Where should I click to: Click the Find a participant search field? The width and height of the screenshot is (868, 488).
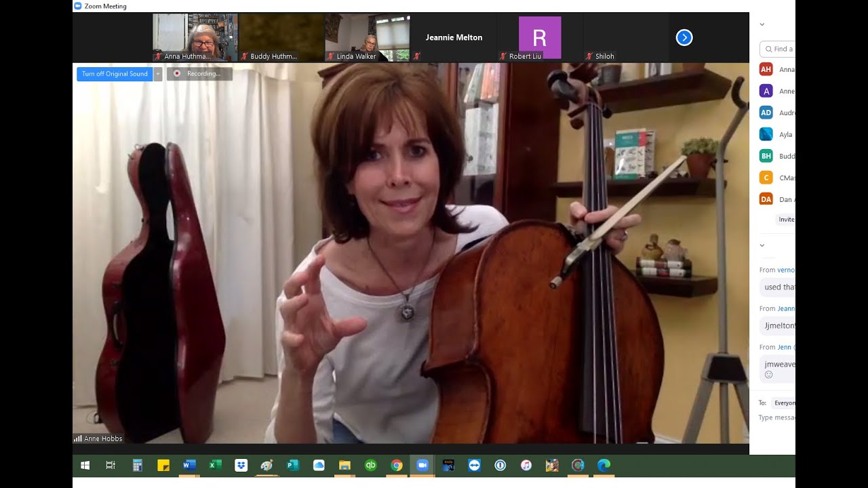[x=778, y=49]
